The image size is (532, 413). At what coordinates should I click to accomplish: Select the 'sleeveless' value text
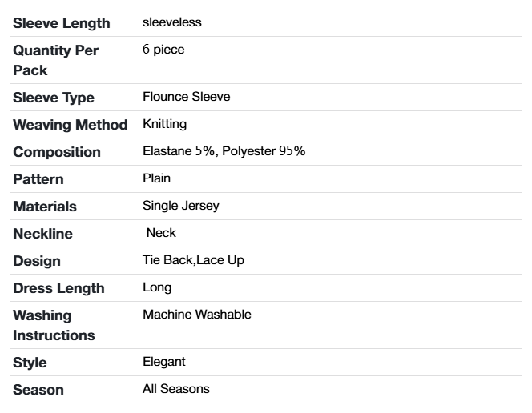click(x=172, y=22)
